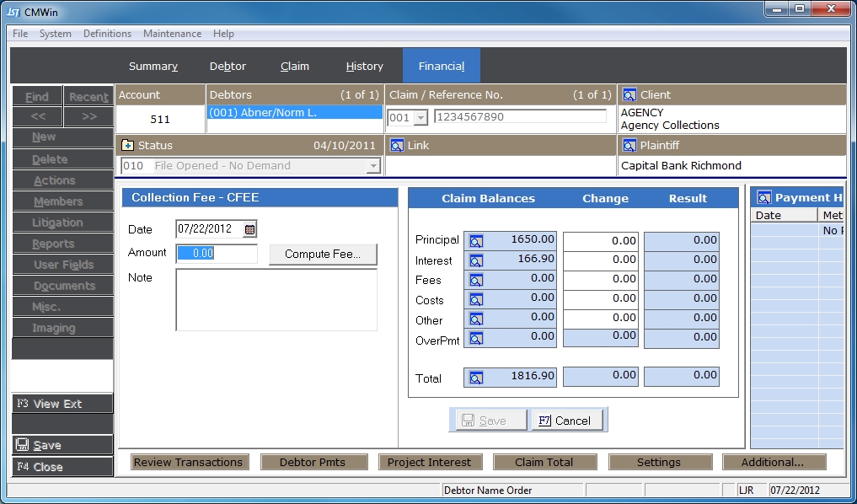Open the calendar picker beside Date field

click(249, 229)
